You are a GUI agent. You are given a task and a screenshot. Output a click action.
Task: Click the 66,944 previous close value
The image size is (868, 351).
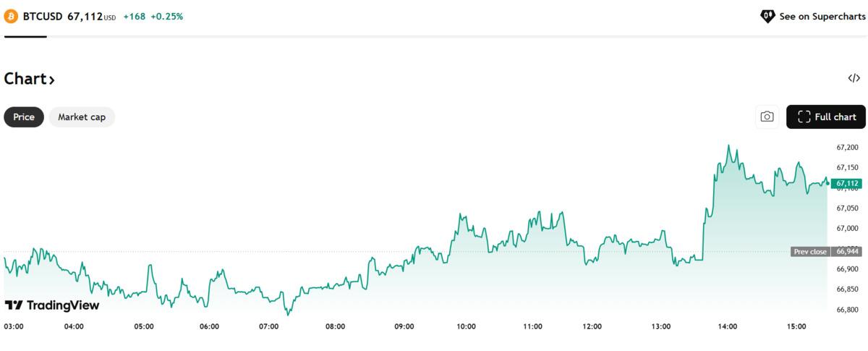(847, 251)
